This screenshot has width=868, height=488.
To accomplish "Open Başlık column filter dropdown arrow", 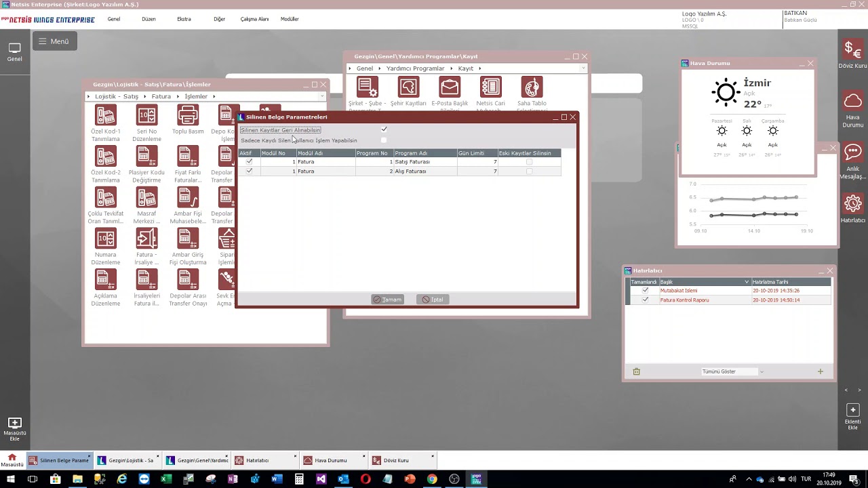I will [747, 282].
